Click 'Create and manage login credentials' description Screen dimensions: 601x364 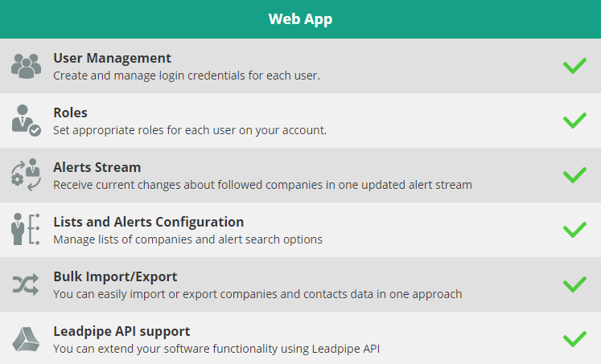(187, 76)
